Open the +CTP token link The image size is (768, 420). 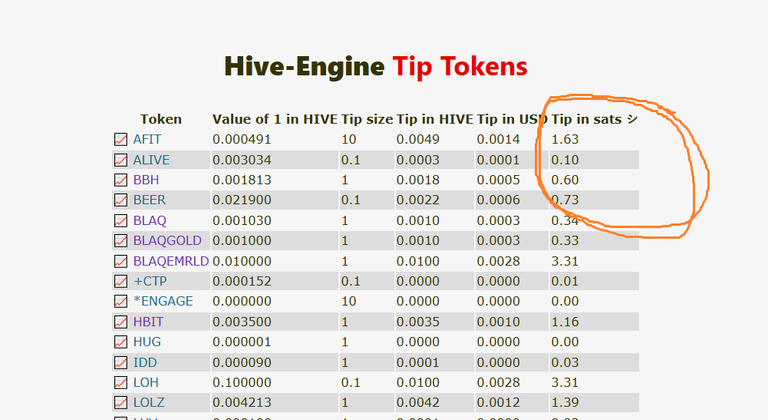(150, 281)
